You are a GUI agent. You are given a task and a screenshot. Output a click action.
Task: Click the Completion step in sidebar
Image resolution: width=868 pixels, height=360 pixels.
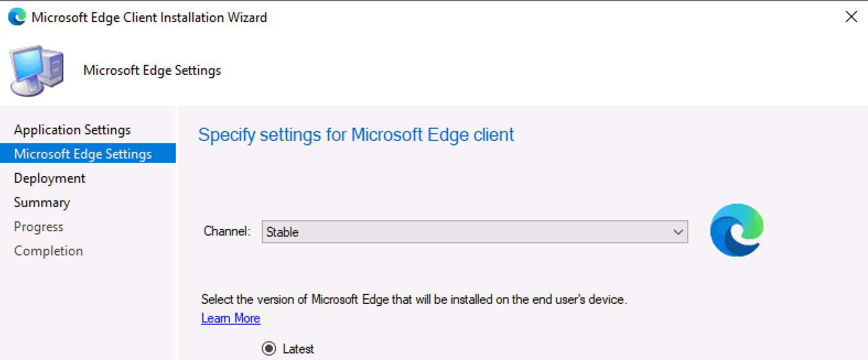pos(48,251)
